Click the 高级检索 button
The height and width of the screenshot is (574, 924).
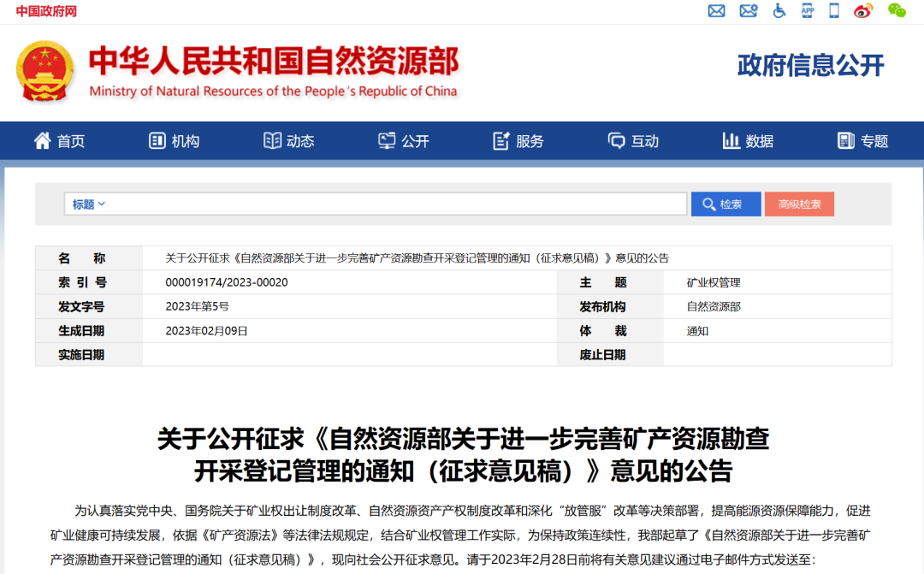[799, 204]
